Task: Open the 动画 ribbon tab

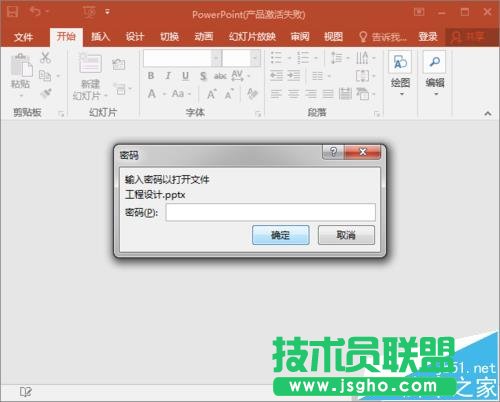Action: [x=204, y=36]
